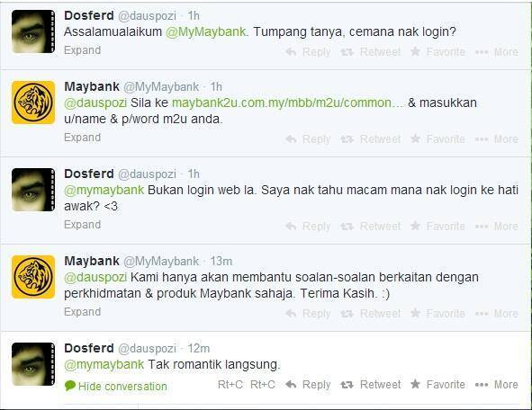Screen dimensions: 532x410
Task: Expand the first 'Assalamualaikum' tweet
Action: [83, 50]
